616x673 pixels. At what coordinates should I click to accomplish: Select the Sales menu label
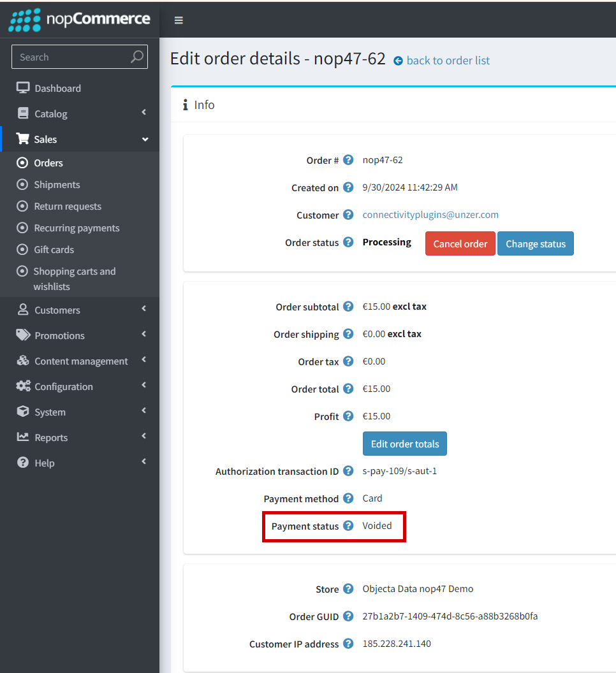click(x=45, y=140)
